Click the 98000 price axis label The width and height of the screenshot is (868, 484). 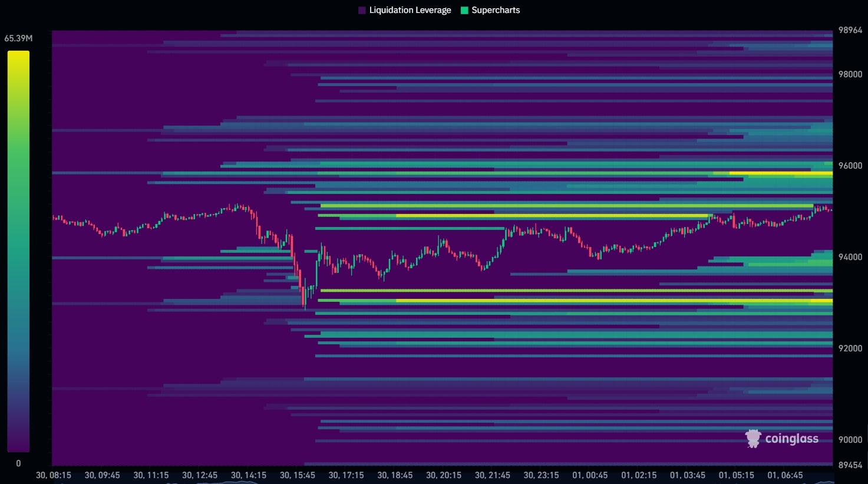(x=850, y=74)
